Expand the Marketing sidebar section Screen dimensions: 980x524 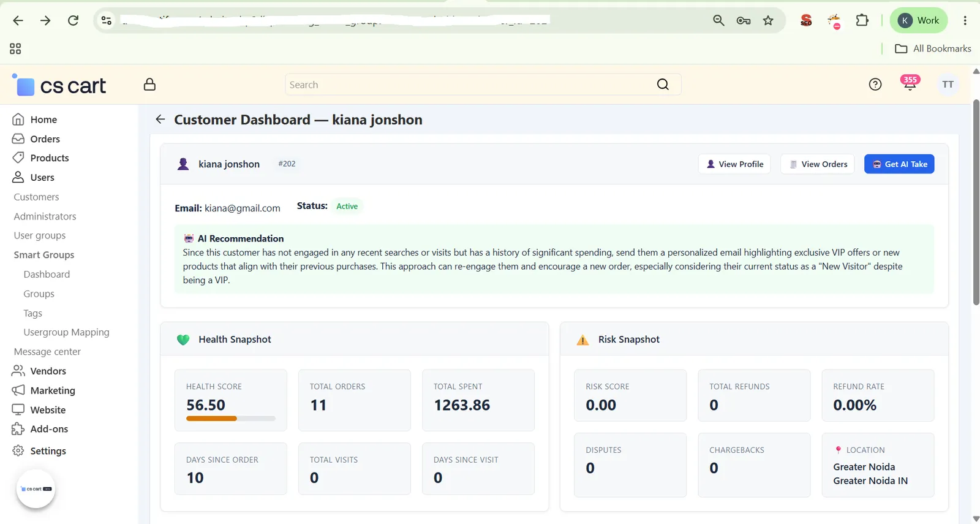coord(43,390)
